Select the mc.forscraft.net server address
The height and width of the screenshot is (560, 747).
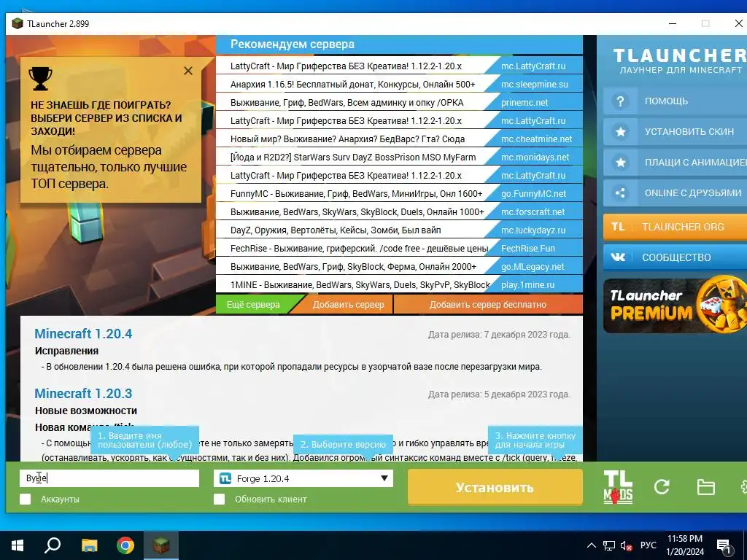coord(533,212)
